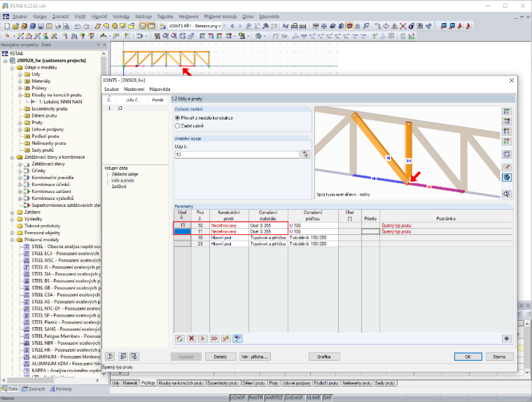Click the red pencil icon in graphic side toolbar
The image size is (532, 402).
click(x=507, y=167)
